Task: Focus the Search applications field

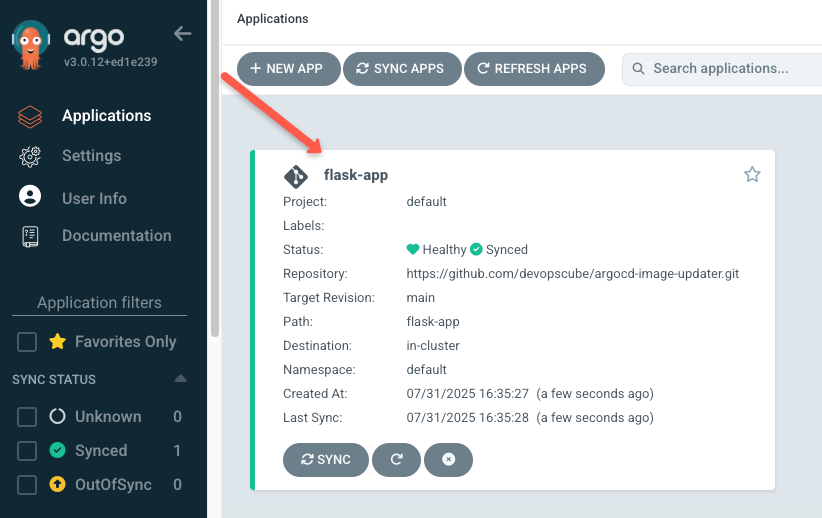Action: click(722, 69)
